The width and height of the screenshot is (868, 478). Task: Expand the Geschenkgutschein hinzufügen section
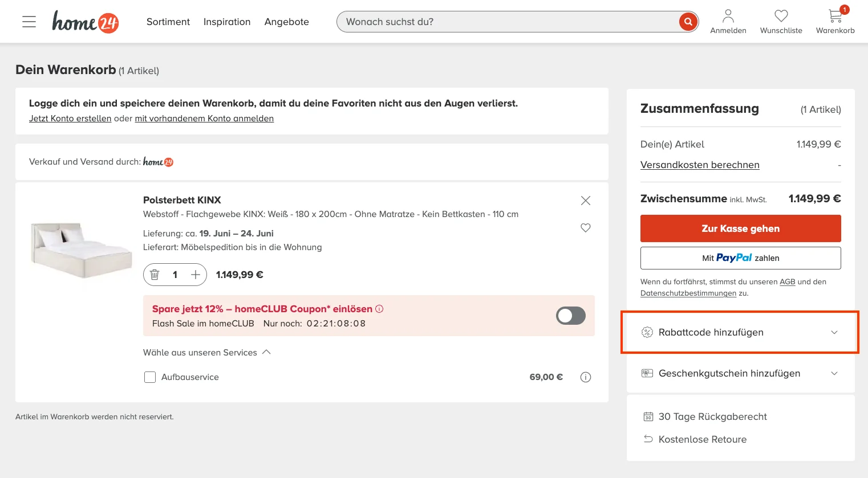[x=741, y=373]
